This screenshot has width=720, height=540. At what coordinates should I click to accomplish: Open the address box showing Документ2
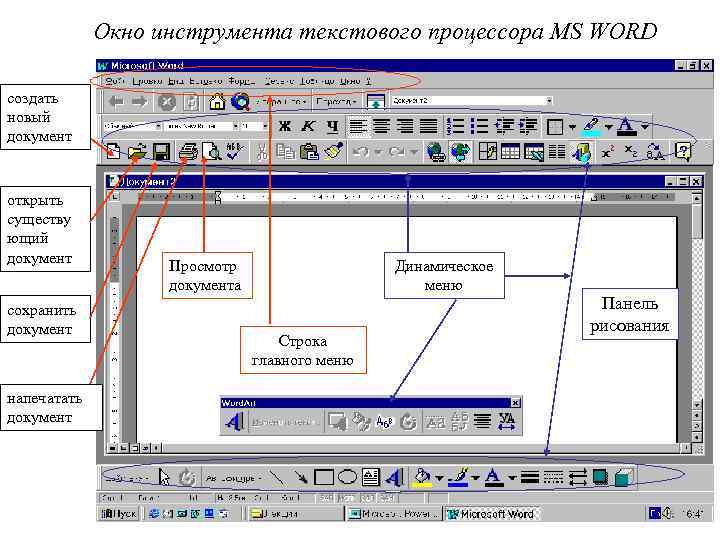pos(472,101)
